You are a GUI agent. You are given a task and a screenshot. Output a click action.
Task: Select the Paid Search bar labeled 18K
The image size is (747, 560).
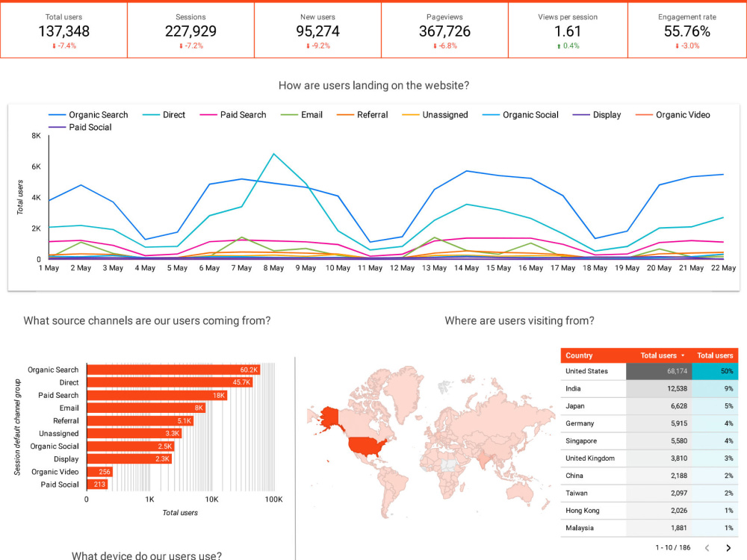click(x=157, y=395)
